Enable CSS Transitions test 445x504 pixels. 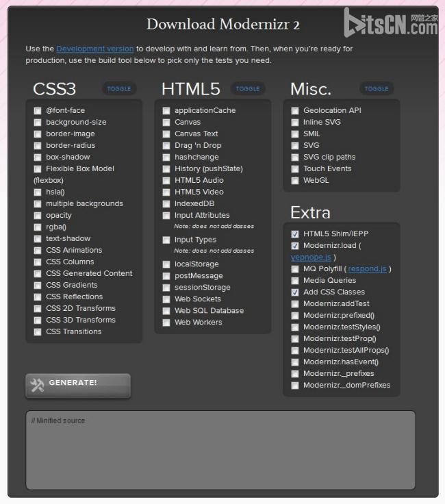pyautogui.click(x=38, y=332)
